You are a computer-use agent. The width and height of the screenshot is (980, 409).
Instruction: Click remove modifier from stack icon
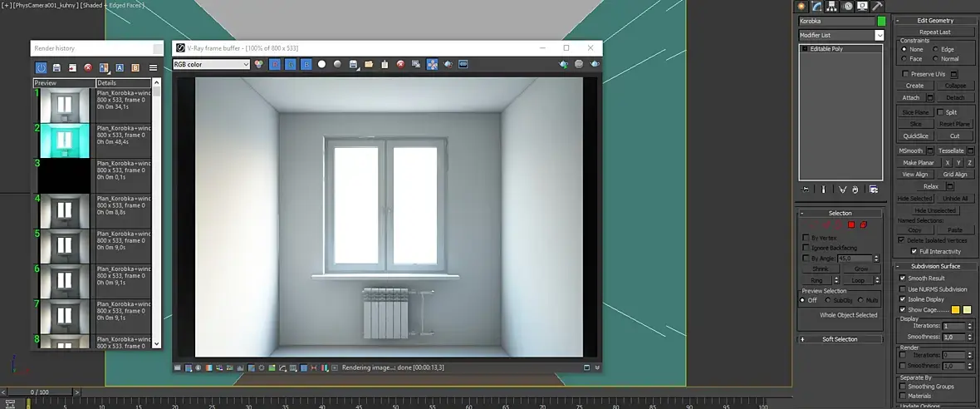pyautogui.click(x=856, y=190)
